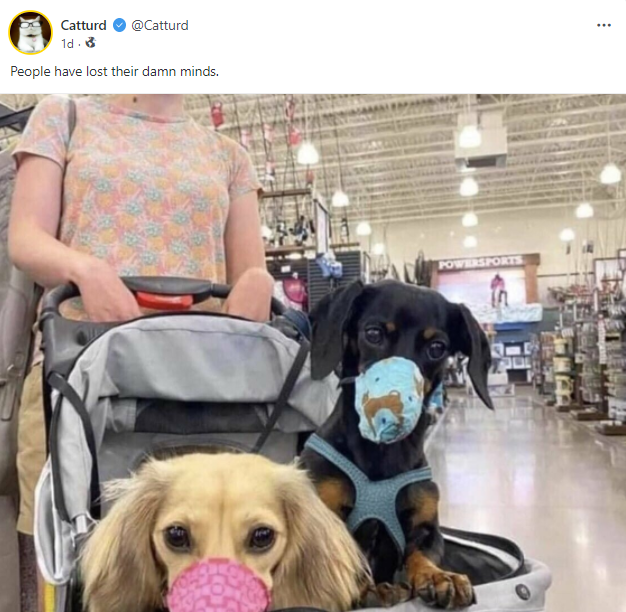Click the store ceiling lights in the photo
Viewport: 626px width, 612px height.
click(468, 137)
